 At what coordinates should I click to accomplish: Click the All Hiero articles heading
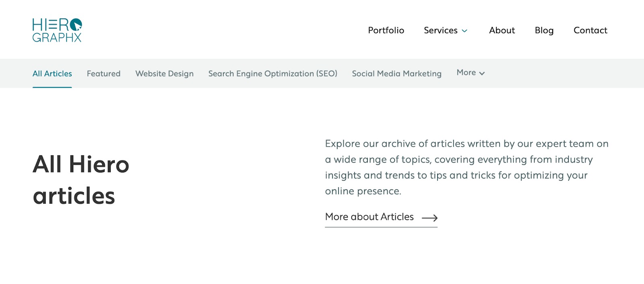pos(80,180)
